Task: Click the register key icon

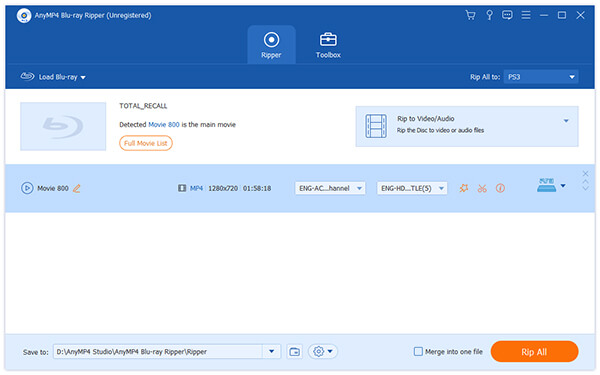Action: point(489,15)
